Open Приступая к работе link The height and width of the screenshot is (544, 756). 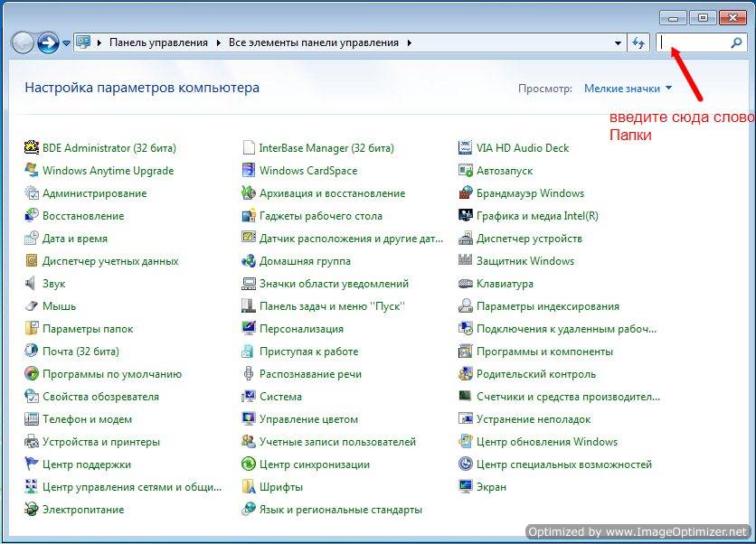(x=308, y=352)
